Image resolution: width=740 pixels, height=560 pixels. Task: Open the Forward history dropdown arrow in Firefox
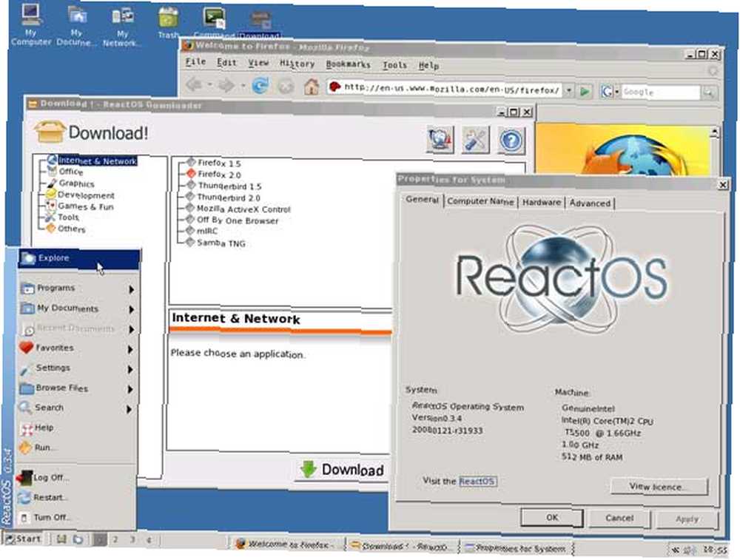click(x=243, y=85)
